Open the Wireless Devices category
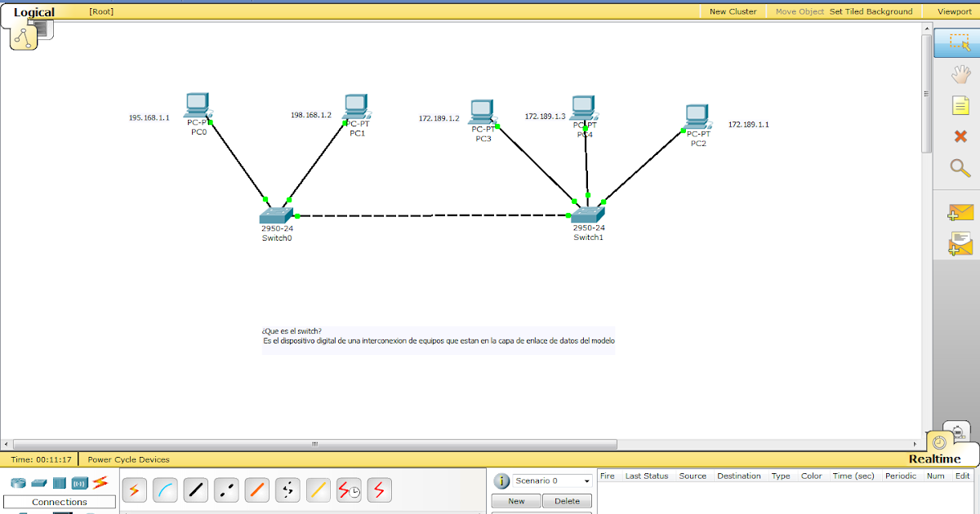 [81, 482]
